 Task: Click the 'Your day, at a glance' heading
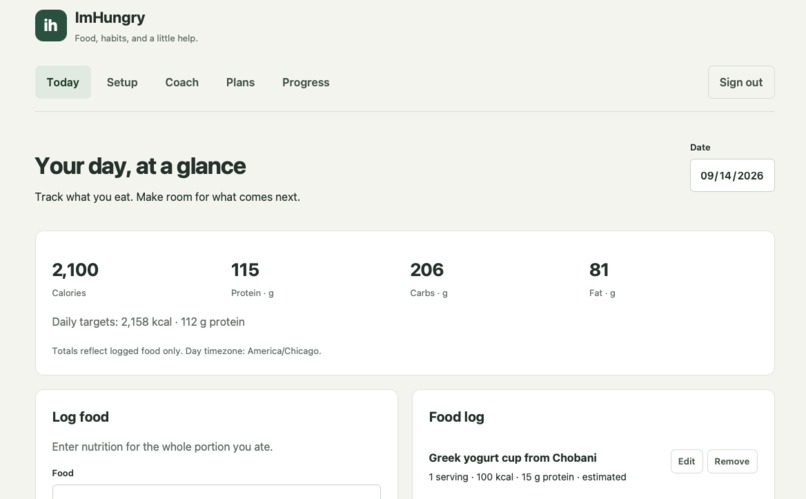(x=140, y=166)
